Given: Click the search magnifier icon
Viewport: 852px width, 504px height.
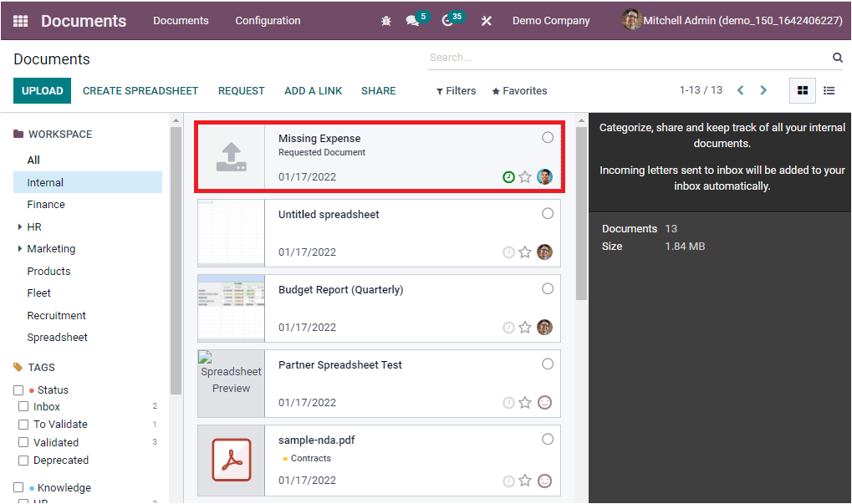Looking at the screenshot, I should pyautogui.click(x=837, y=58).
